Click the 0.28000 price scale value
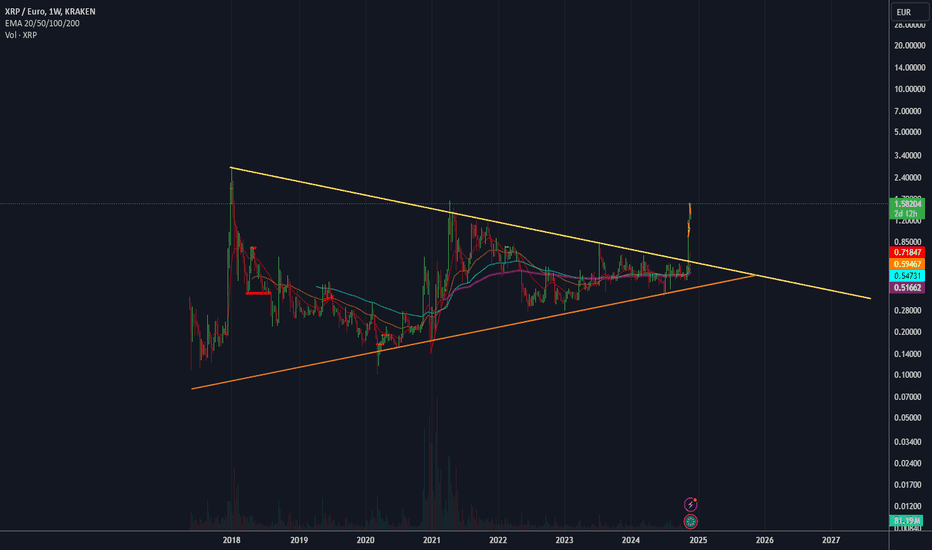932x550 pixels. (909, 310)
